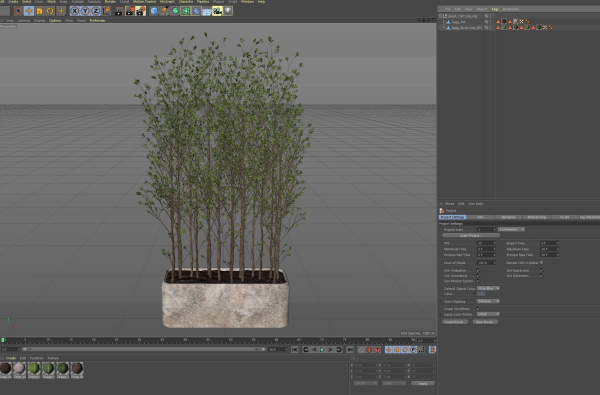
Task: Add a Light object
Action: click(x=228, y=11)
